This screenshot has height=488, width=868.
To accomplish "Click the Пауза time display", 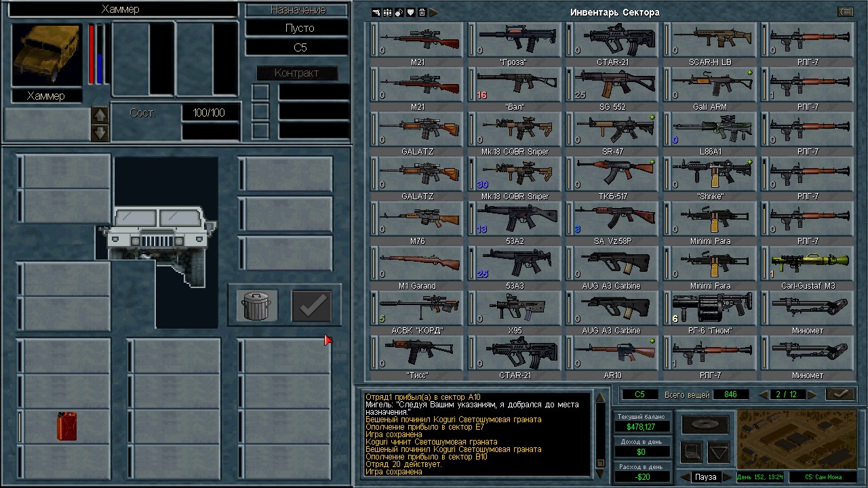I will 706,477.
